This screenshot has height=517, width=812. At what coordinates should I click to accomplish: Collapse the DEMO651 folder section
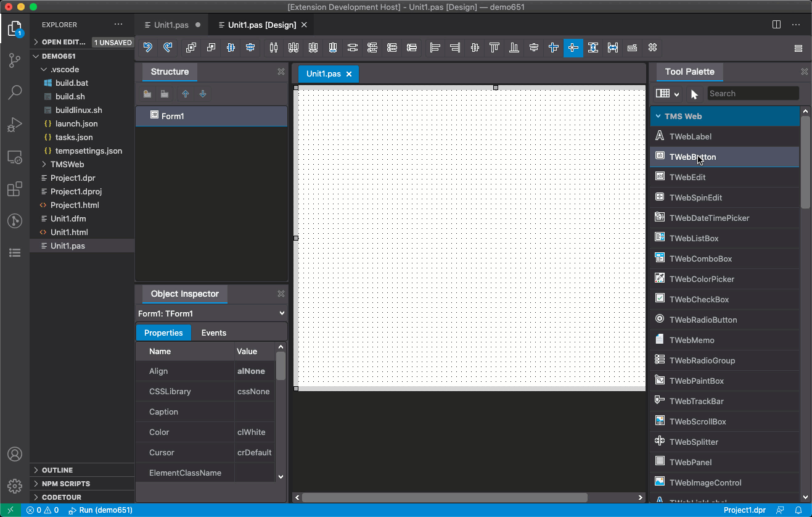pos(36,56)
